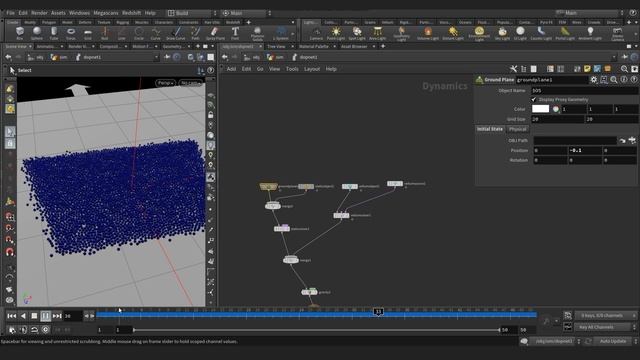The height and width of the screenshot is (360, 640).
Task: Open the Main radial menu dropdown
Action: (x=247, y=13)
